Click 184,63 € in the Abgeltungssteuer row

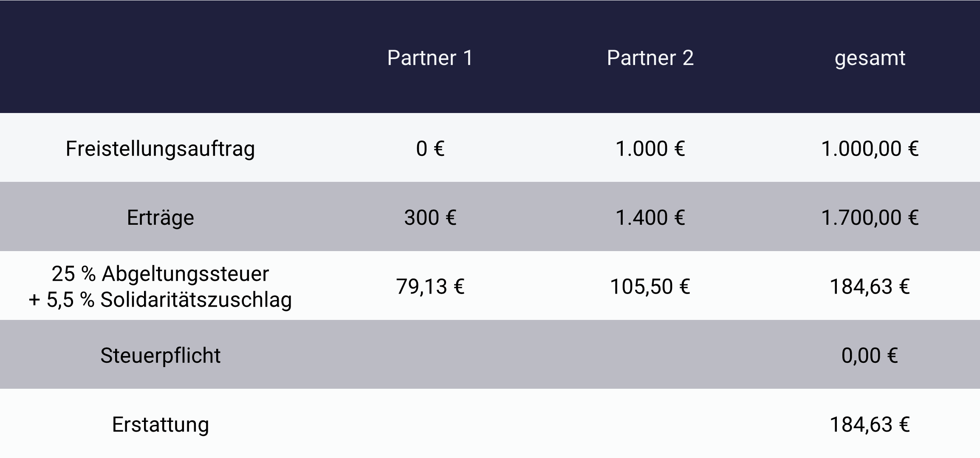pos(870,286)
